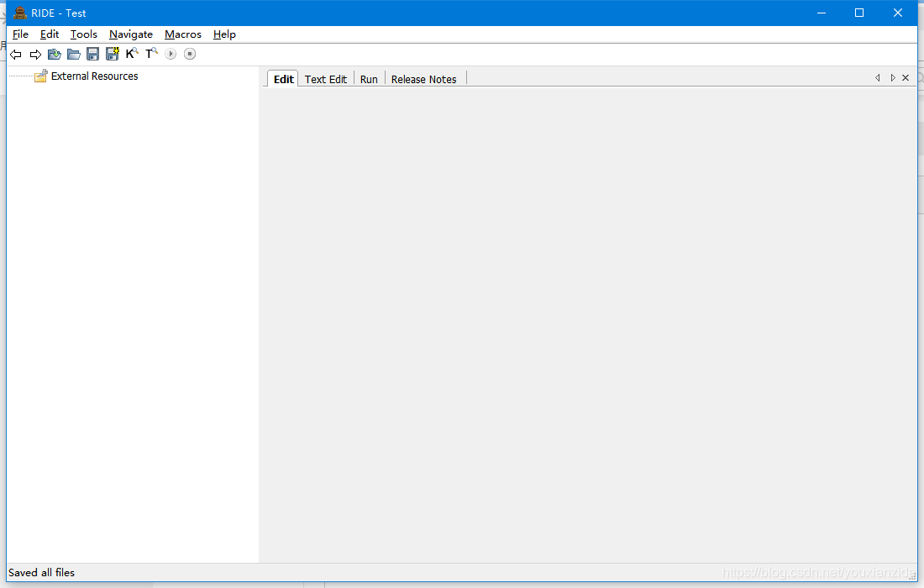This screenshot has width=924, height=588.
Task: Open the Release Notes tab
Action: [x=423, y=78]
